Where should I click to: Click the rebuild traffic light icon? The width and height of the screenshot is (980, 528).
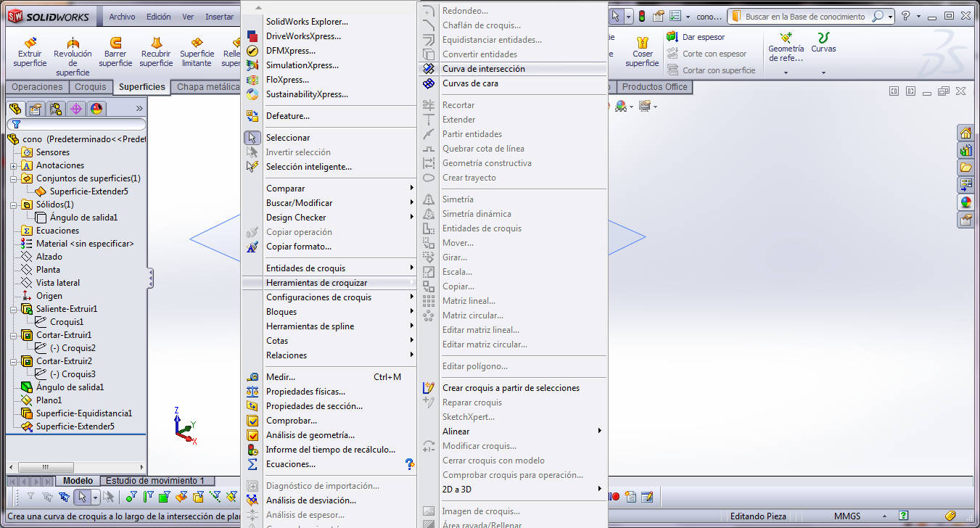641,16
